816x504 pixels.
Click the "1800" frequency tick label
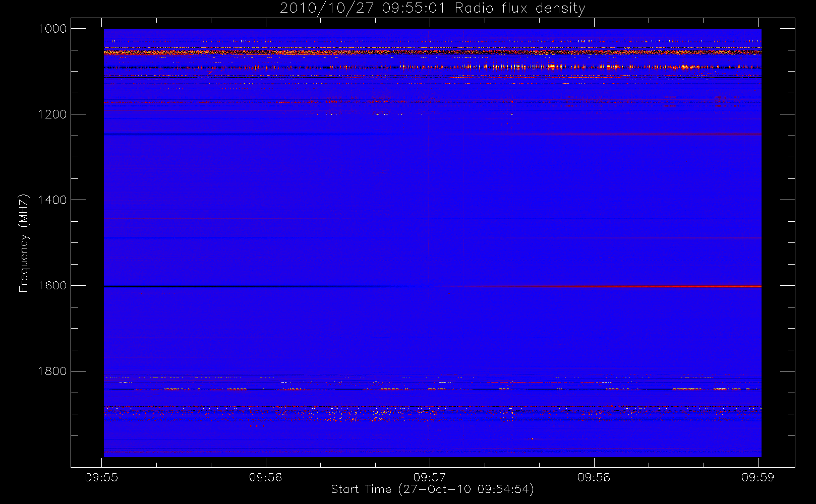point(53,371)
